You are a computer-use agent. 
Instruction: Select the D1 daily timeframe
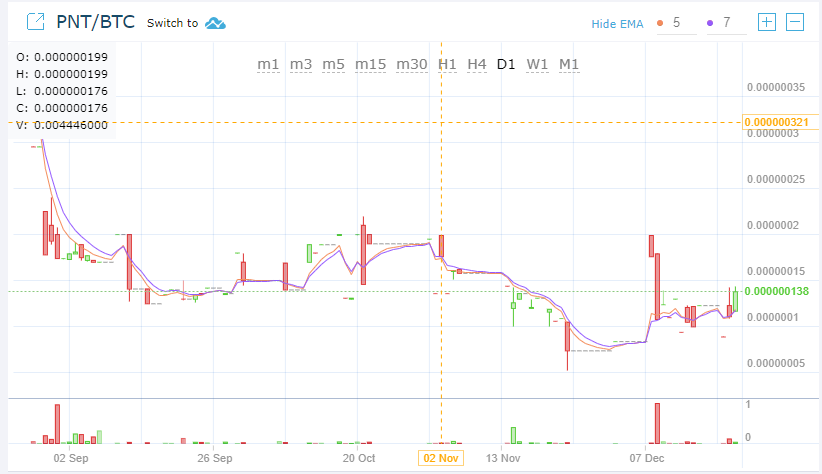pyautogui.click(x=507, y=64)
